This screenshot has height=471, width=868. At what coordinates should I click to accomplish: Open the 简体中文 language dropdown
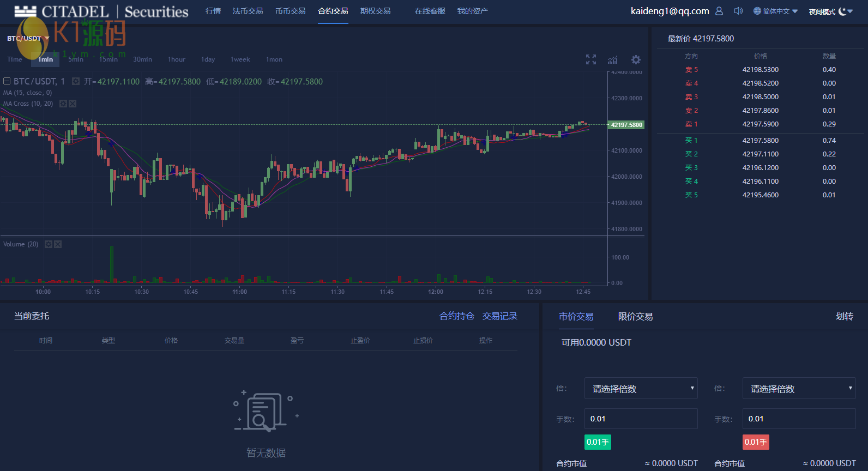776,11
